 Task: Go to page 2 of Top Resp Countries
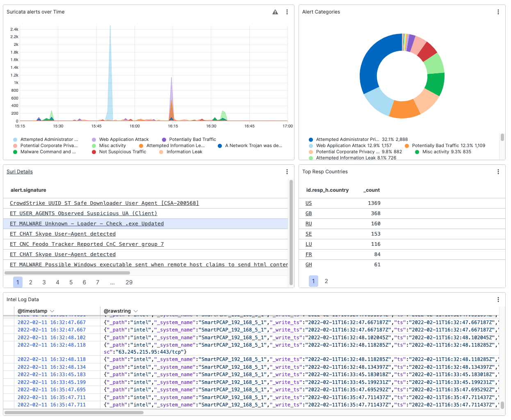click(326, 281)
